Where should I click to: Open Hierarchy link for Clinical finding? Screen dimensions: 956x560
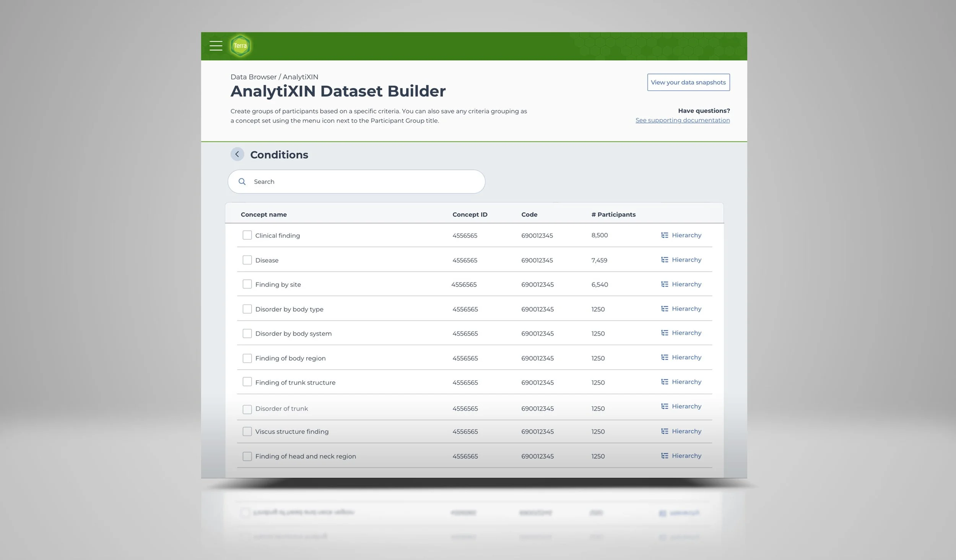coord(686,235)
